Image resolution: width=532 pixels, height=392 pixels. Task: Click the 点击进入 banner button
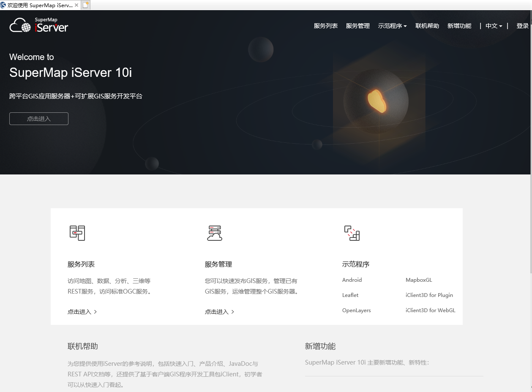tap(39, 119)
